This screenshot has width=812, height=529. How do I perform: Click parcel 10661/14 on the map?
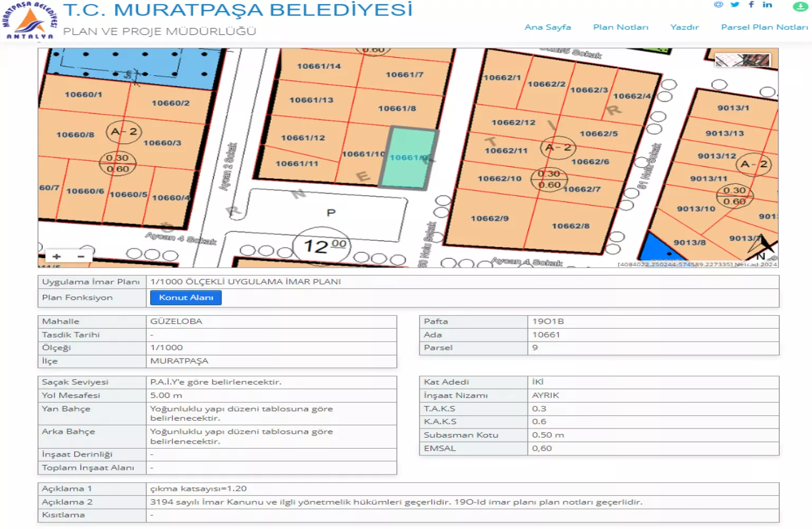[x=319, y=66]
